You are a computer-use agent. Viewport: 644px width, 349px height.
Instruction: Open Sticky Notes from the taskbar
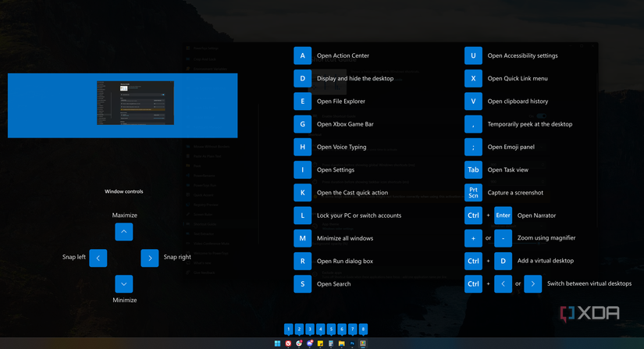pyautogui.click(x=320, y=344)
